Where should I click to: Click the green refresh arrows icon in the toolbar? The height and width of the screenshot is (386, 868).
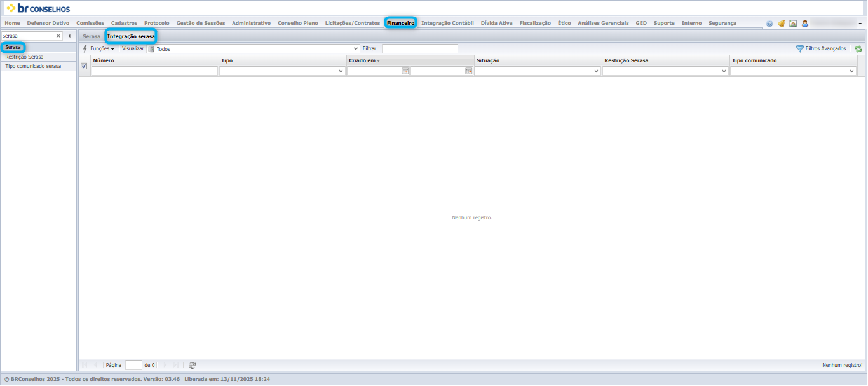(x=858, y=49)
